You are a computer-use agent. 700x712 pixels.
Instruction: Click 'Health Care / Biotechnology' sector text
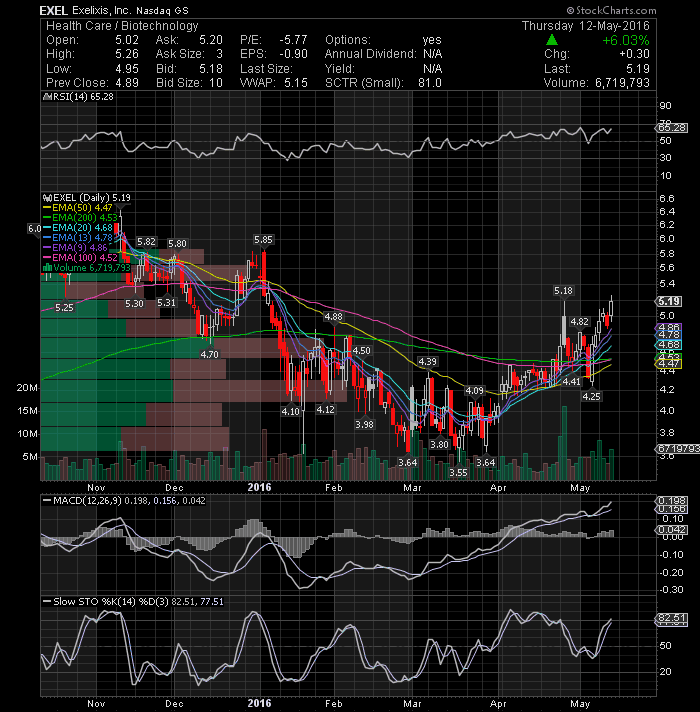tap(122, 26)
